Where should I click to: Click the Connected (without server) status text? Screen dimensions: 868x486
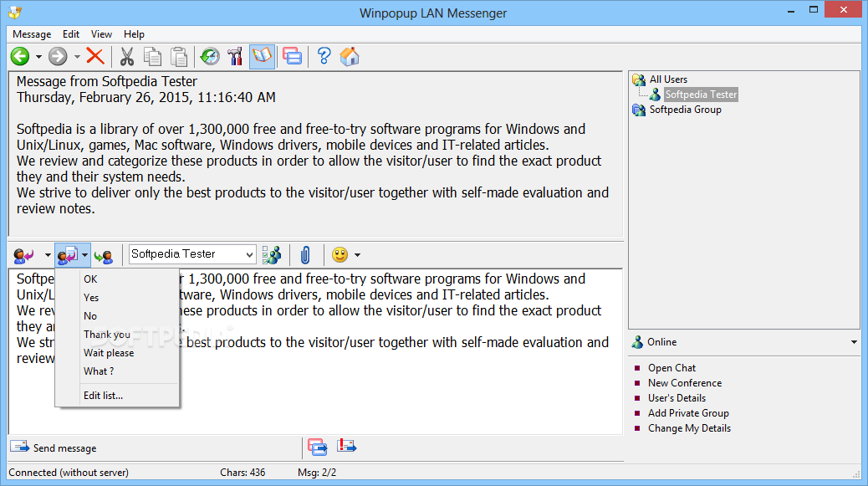coord(68,473)
